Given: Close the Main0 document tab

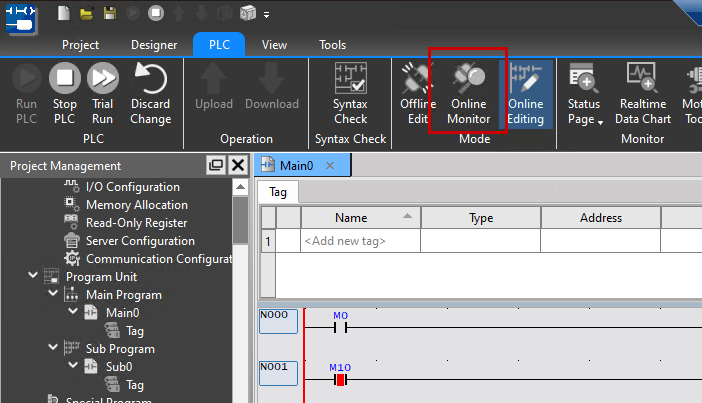Looking at the screenshot, I should tap(330, 165).
